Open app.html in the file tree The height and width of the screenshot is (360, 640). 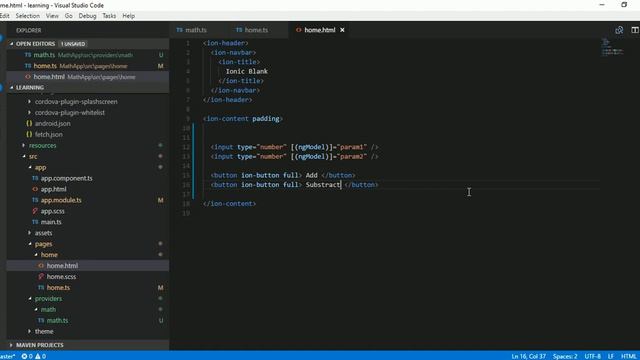53,189
